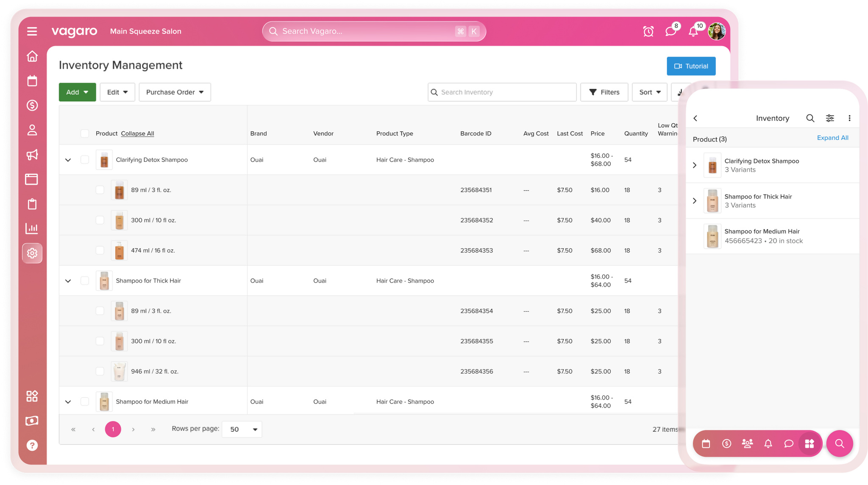
Task: Tap the chat bubble icon in mobile bar
Action: 789,443
